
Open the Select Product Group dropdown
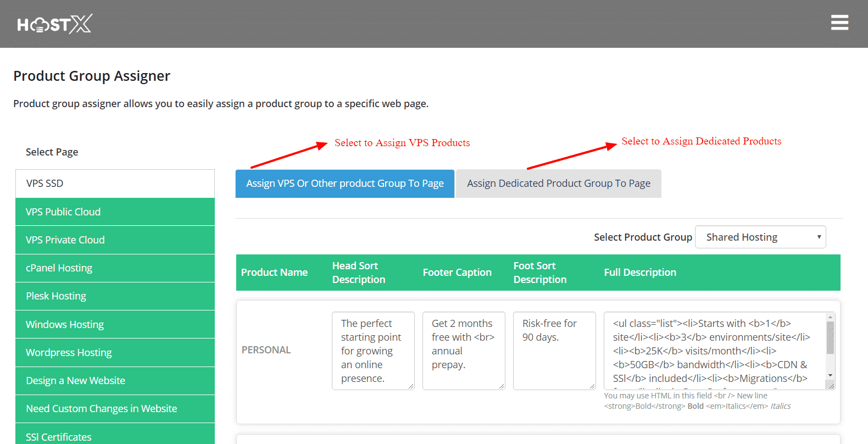760,237
